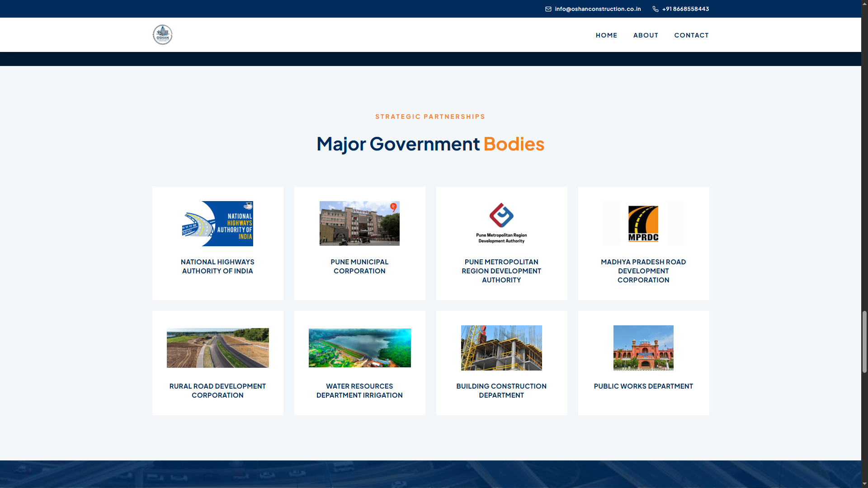The height and width of the screenshot is (488, 868).
Task: Select Madhya Pradesh Road Development Corporation title
Action: pyautogui.click(x=643, y=271)
